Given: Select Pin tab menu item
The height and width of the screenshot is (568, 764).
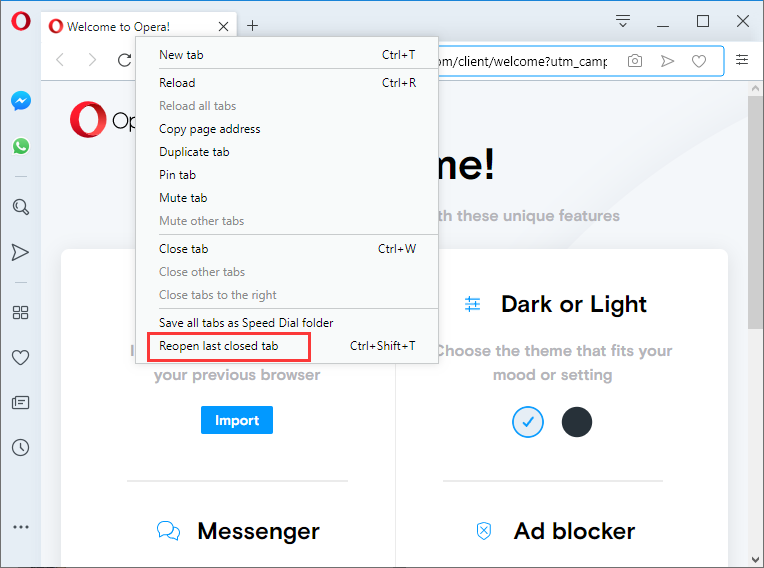Looking at the screenshot, I should coord(287,175).
